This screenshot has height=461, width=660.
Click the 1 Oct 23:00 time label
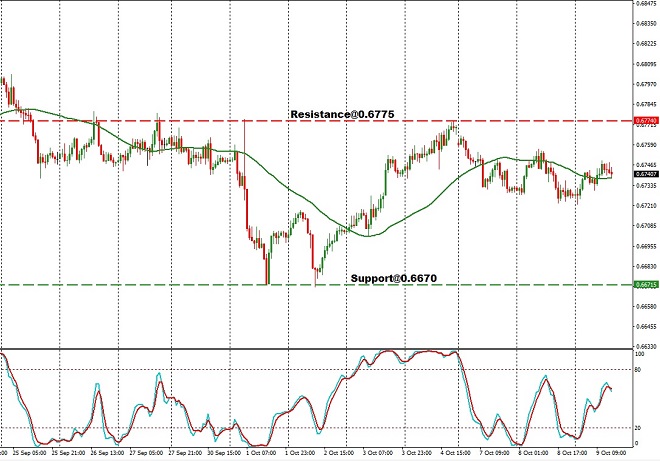pos(300,453)
